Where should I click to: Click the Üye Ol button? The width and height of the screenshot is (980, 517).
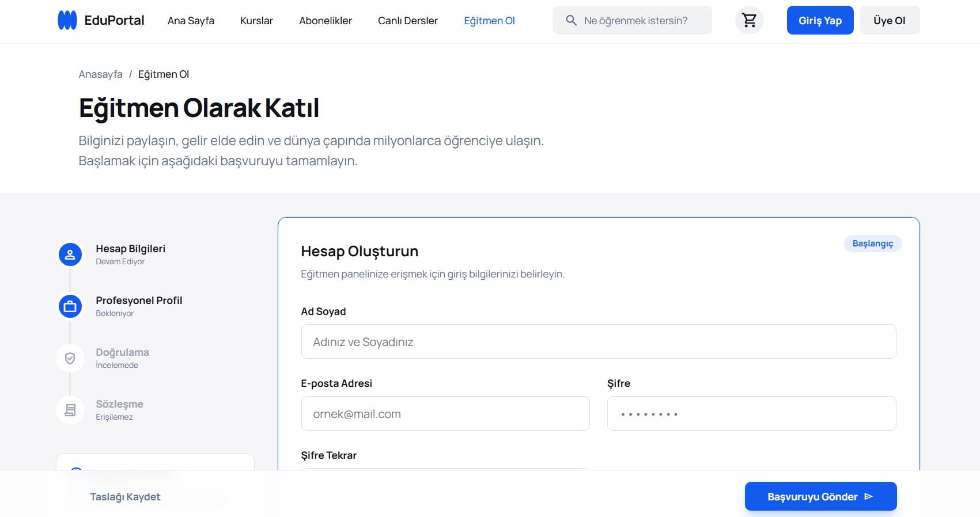889,21
